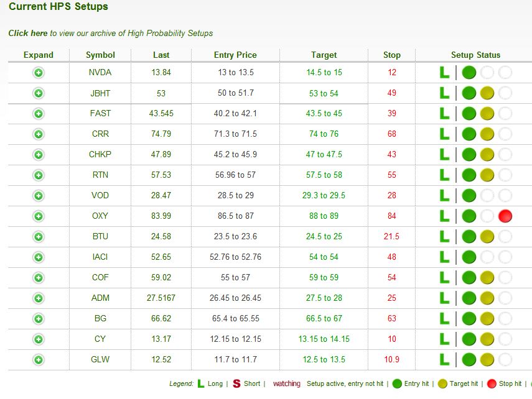Expand the NVDA setup row
Viewport: 532px width, 399px height.
39,73
